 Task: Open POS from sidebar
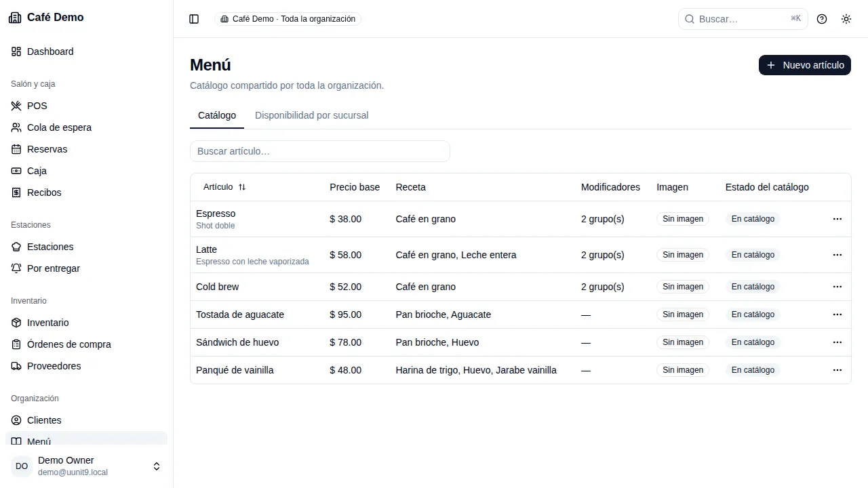pyautogui.click(x=86, y=106)
